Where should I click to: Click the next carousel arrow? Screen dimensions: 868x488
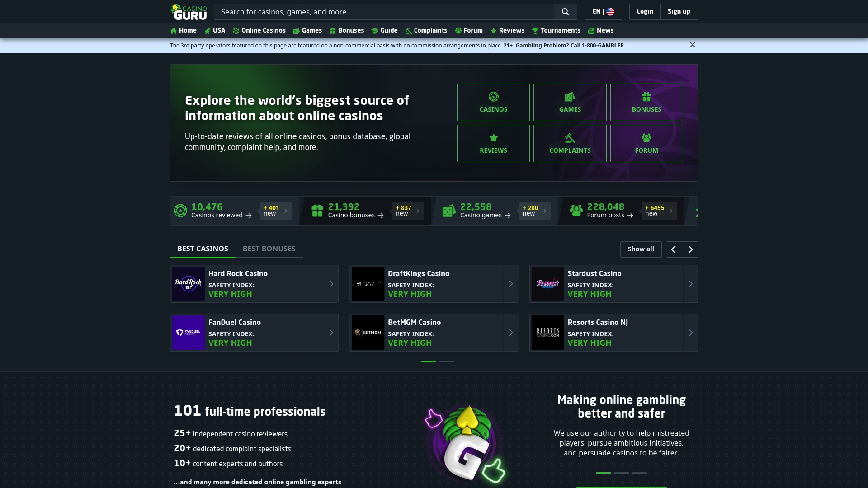(x=689, y=249)
